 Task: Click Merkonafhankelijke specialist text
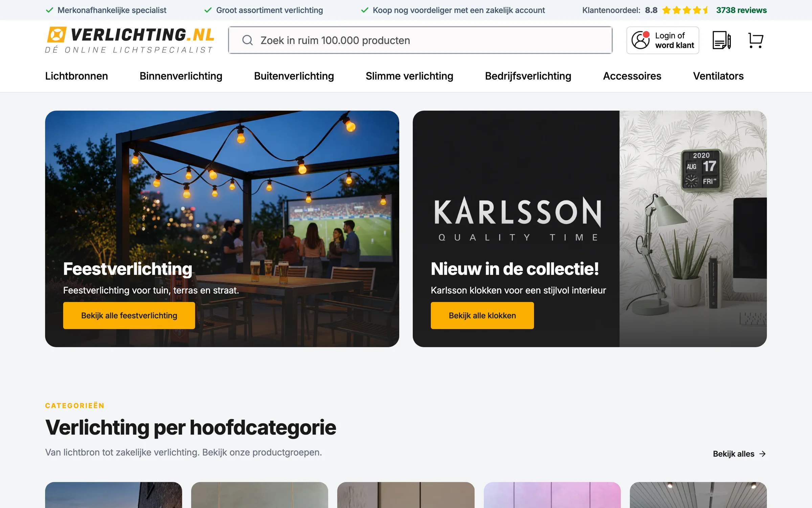(112, 10)
